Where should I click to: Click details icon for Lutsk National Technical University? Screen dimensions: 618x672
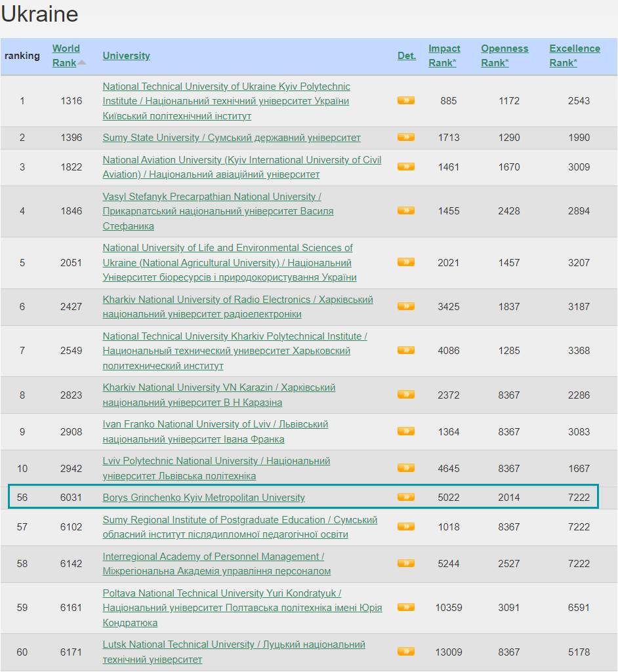405,652
